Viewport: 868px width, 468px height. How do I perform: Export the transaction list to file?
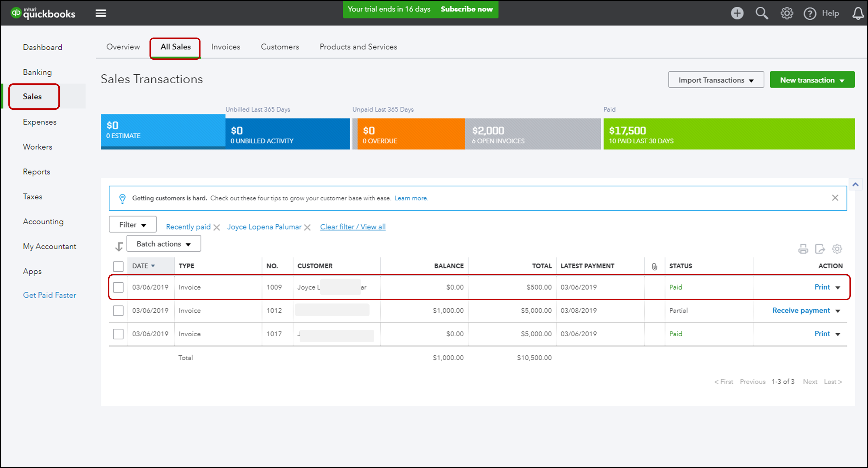coord(820,249)
